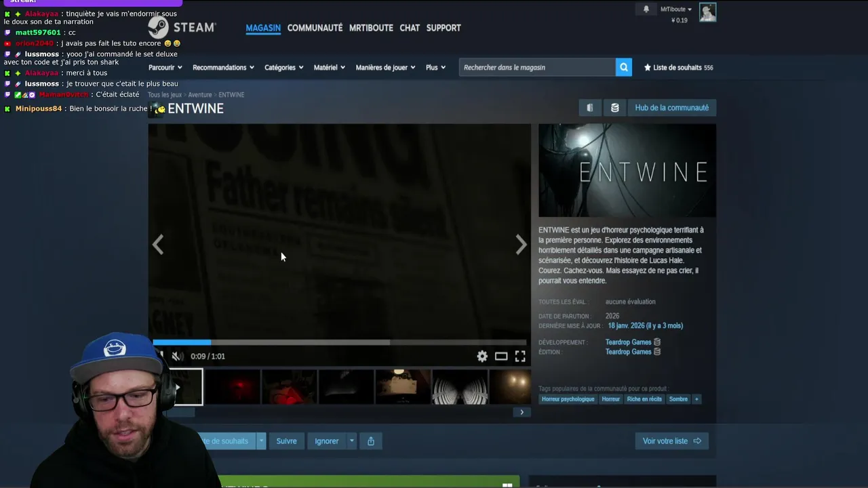Open the COMMUNAUTÉ tab
Image resolution: width=868 pixels, height=488 pixels.
(x=315, y=28)
